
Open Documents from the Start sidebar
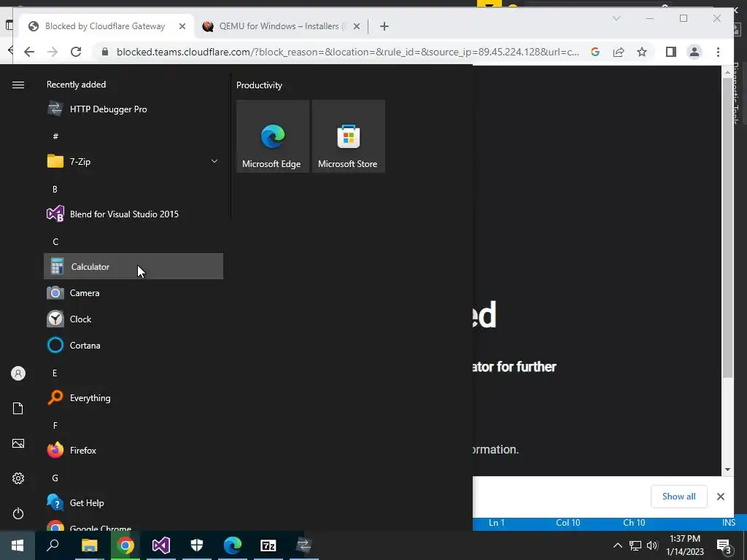tap(18, 408)
